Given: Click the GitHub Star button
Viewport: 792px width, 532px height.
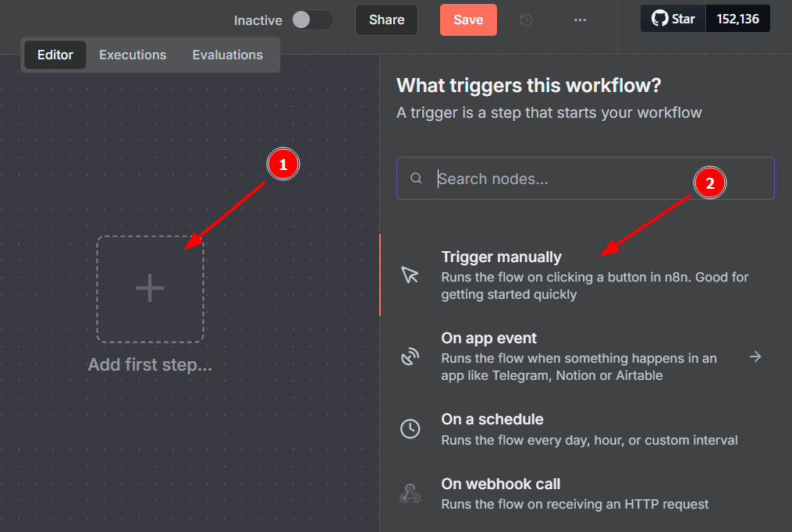Looking at the screenshot, I should click(x=673, y=19).
